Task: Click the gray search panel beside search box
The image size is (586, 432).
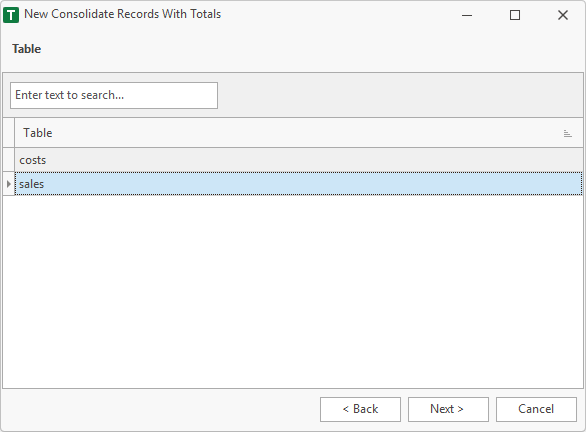Action: [x=400, y=96]
